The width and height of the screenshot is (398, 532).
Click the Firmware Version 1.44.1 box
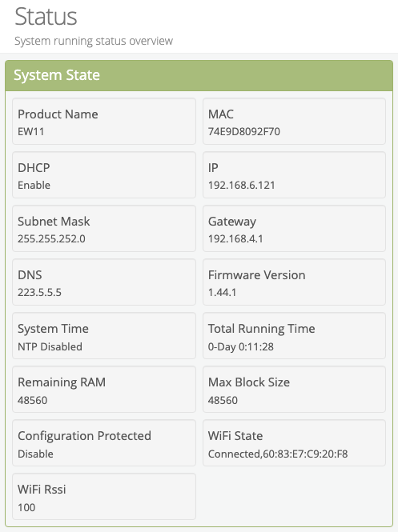pyautogui.click(x=294, y=282)
